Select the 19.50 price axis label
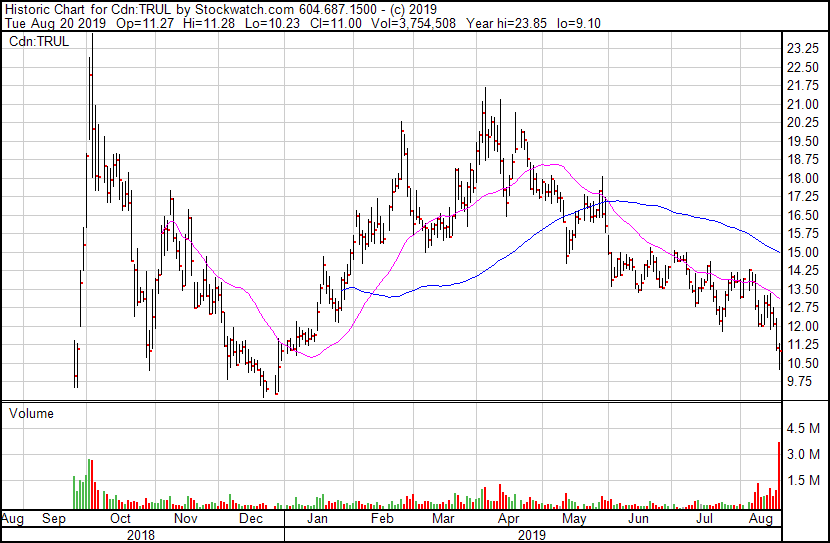 coord(803,141)
